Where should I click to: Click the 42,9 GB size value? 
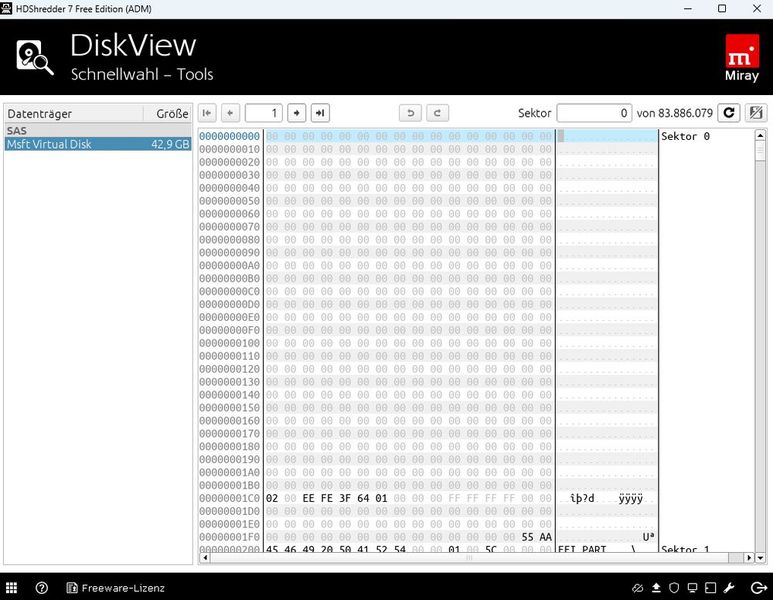tap(170, 144)
